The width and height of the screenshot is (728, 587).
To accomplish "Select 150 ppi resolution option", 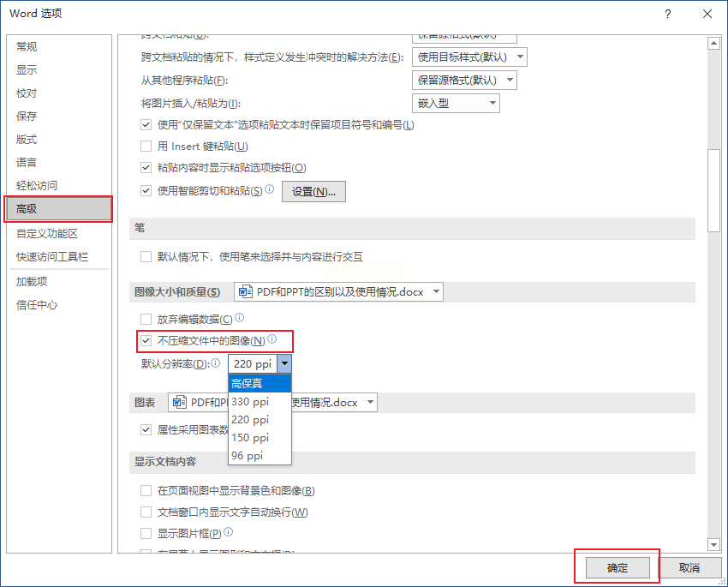I will [x=260, y=438].
